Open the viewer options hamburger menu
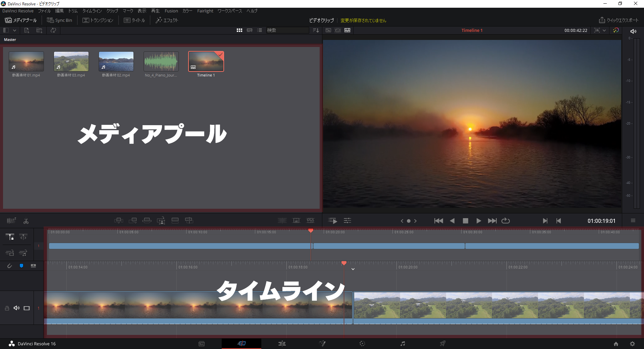This screenshot has height=349, width=644. [633, 220]
